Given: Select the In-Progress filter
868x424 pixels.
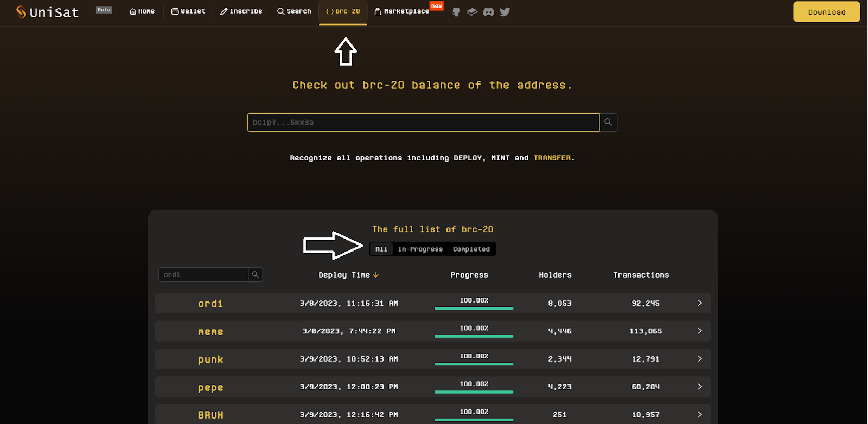Looking at the screenshot, I should (x=420, y=249).
